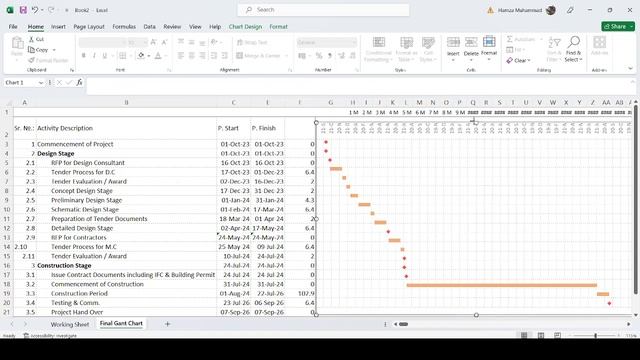The image size is (640, 360).
Task: Click the warning icon beside user name
Action: tap(490, 10)
